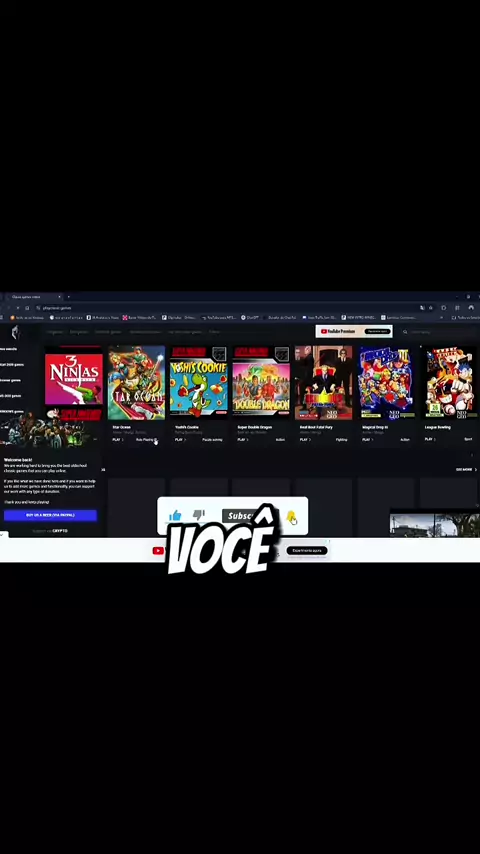Image resolution: width=480 pixels, height=854 pixels.
Task: Open the Magical Drop III cover
Action: pos(386,382)
